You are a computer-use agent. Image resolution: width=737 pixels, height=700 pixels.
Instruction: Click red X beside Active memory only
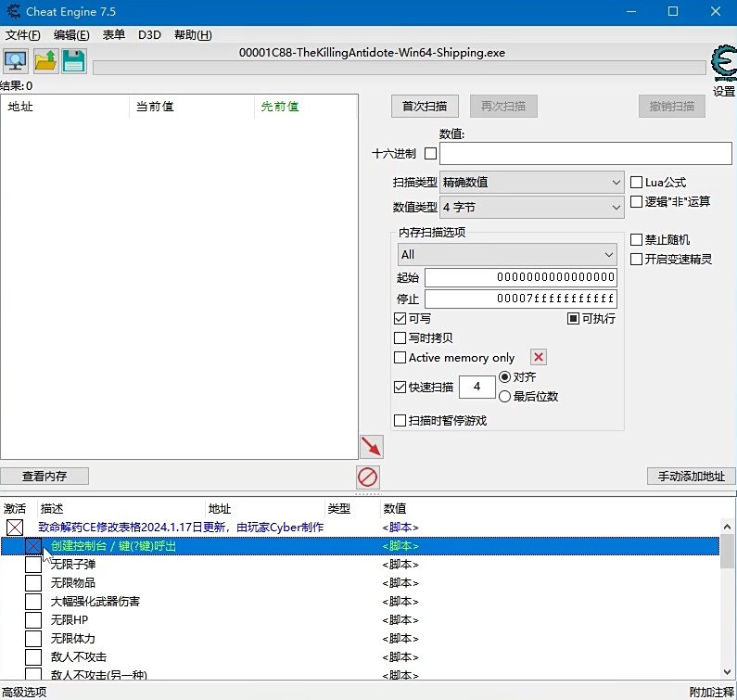click(539, 357)
